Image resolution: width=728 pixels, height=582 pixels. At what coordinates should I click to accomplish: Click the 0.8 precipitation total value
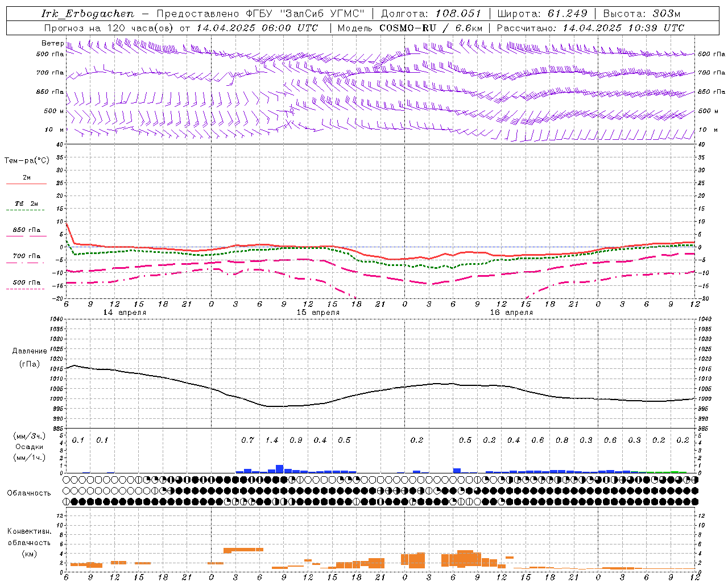pos(562,440)
